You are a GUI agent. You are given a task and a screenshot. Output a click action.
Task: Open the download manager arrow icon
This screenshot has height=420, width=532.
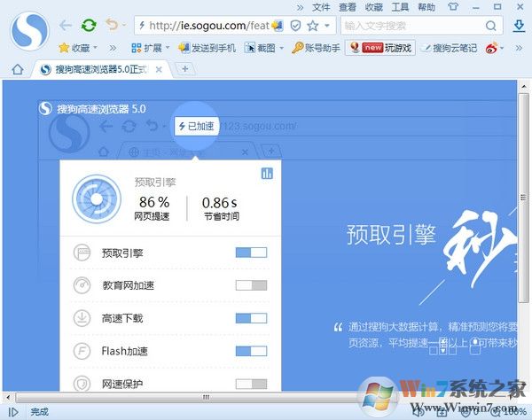pyautogui.click(x=519, y=26)
